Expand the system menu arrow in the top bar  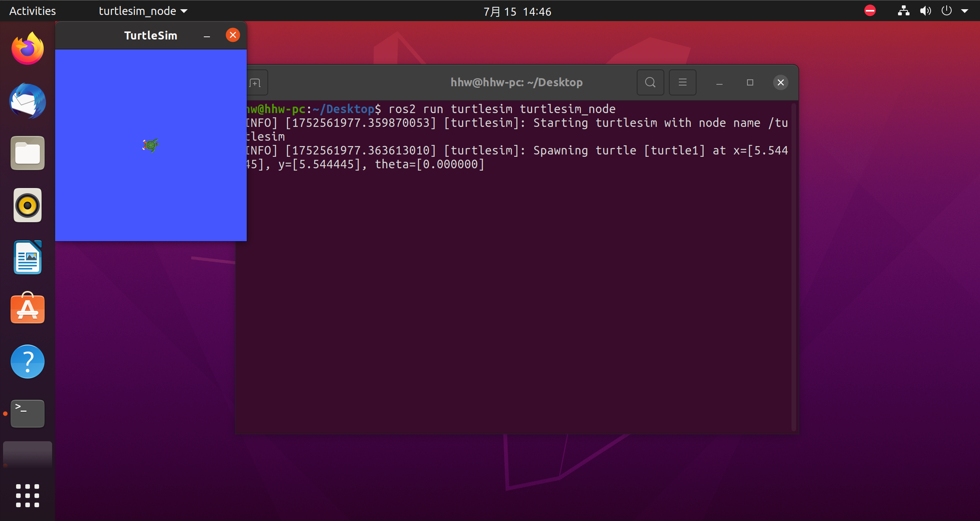[x=965, y=11]
